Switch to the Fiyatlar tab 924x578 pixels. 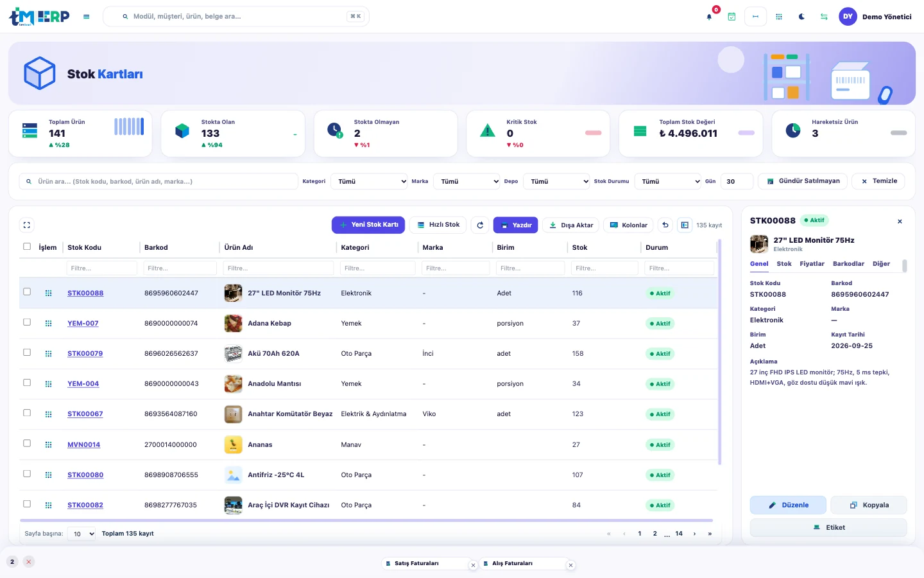tap(812, 264)
